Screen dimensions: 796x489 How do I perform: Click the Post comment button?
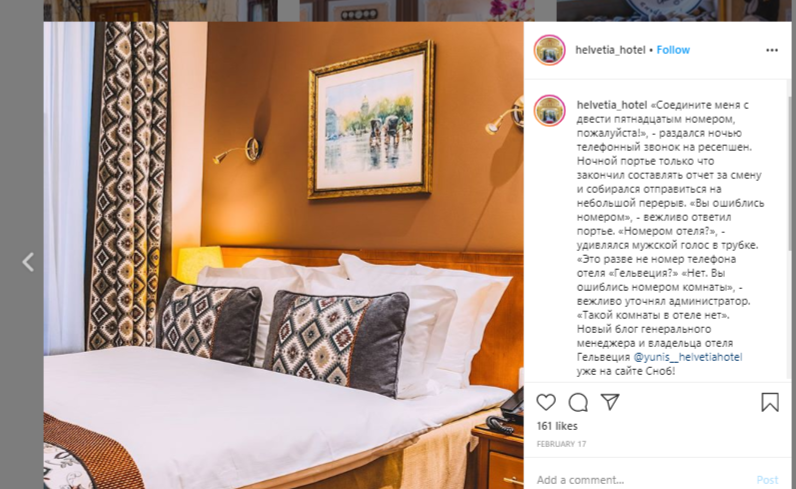(767, 480)
